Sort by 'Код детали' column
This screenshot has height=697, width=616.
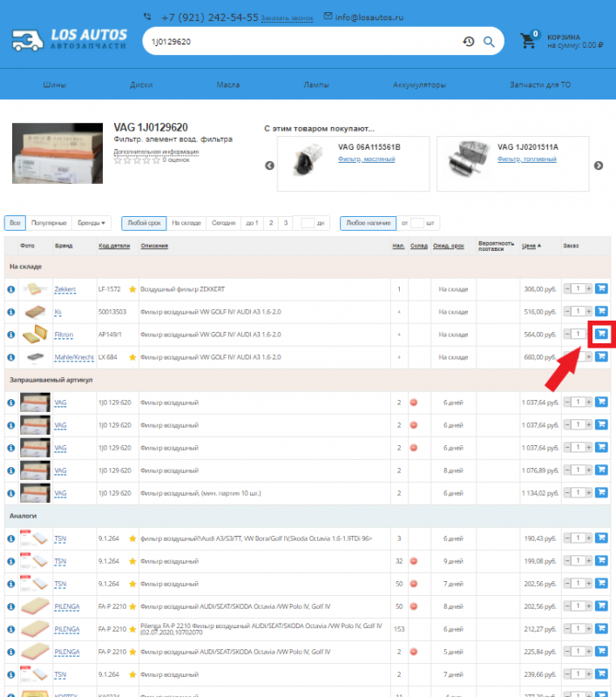(114, 246)
